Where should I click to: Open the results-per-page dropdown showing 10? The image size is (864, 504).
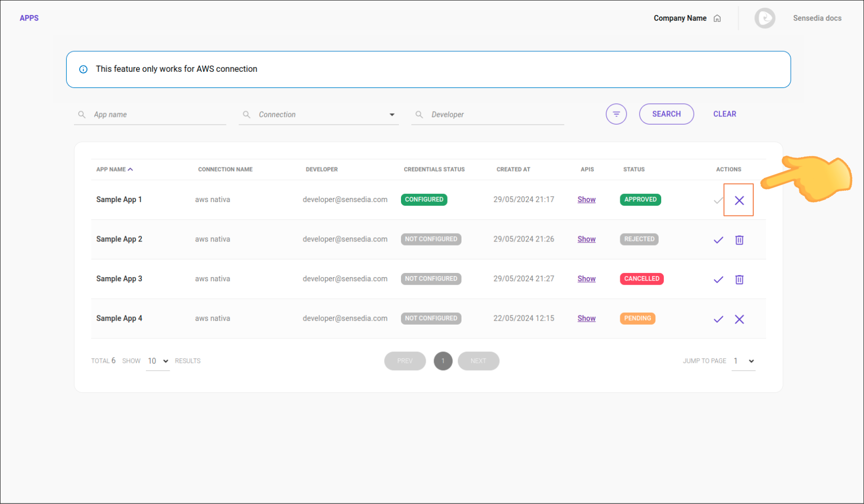click(157, 361)
